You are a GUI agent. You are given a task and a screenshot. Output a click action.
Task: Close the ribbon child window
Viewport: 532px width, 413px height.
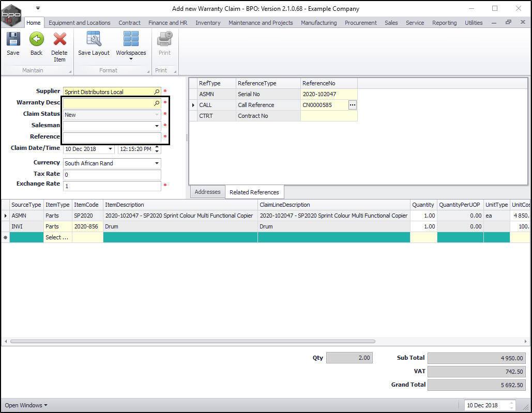pyautogui.click(x=523, y=22)
